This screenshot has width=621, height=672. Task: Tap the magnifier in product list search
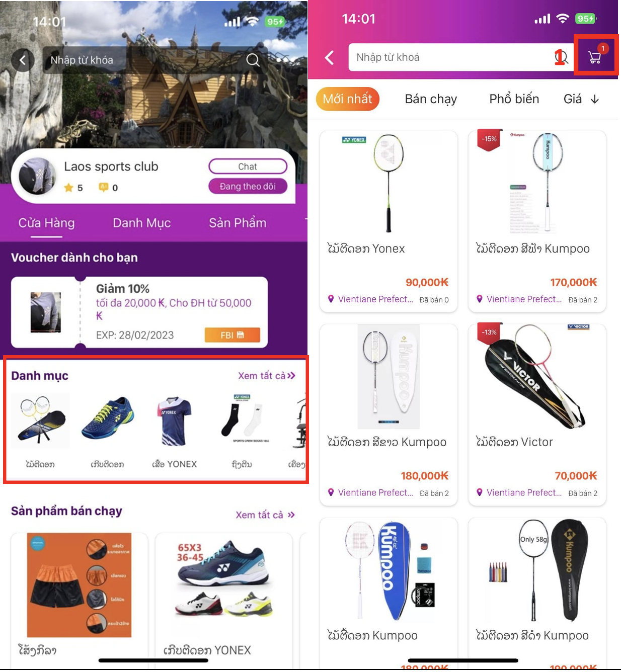click(x=561, y=57)
